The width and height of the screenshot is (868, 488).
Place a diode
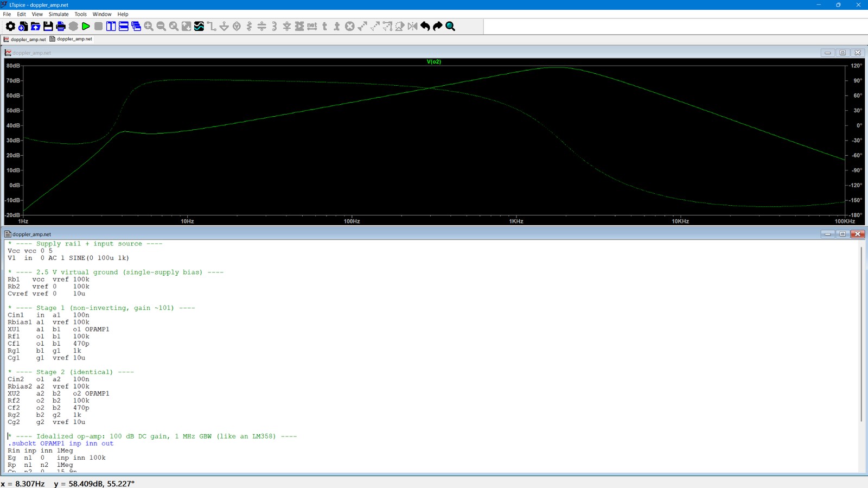pos(287,26)
